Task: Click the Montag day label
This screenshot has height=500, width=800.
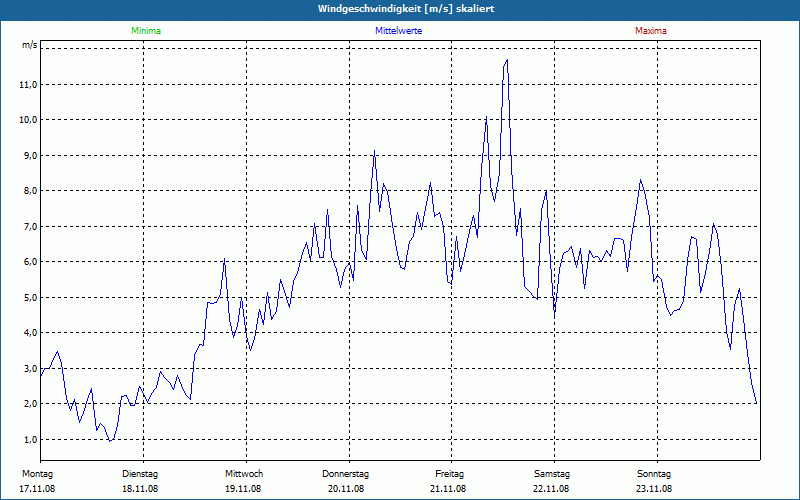Action: (37, 474)
